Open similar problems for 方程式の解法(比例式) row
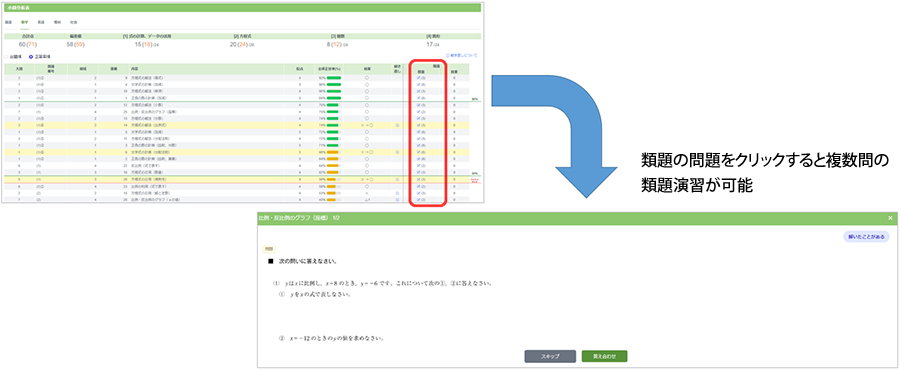 [421, 125]
